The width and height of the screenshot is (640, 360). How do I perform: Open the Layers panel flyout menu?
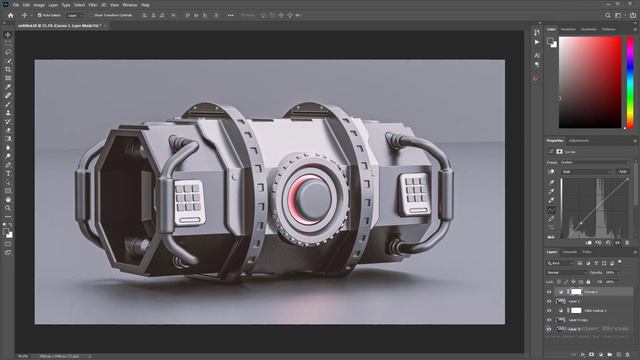(635, 252)
